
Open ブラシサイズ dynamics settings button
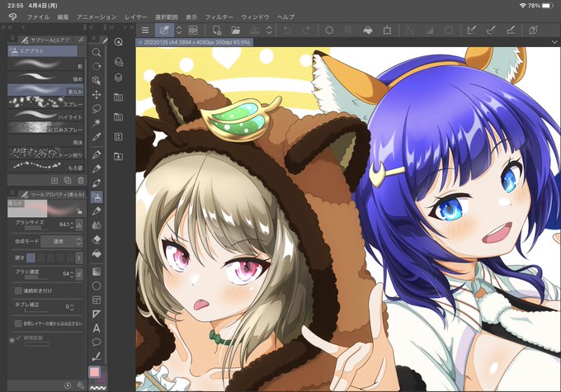pyautogui.click(x=79, y=224)
